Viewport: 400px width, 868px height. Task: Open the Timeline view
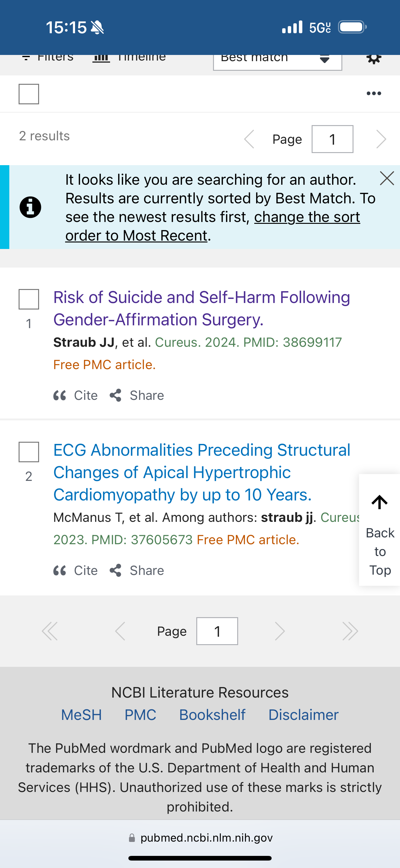(x=129, y=57)
